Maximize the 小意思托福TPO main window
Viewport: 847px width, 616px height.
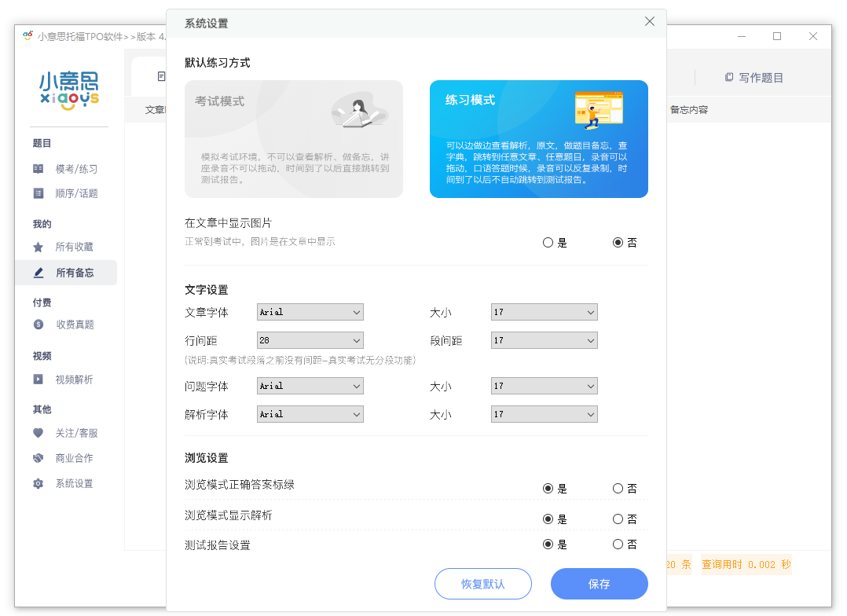[777, 36]
